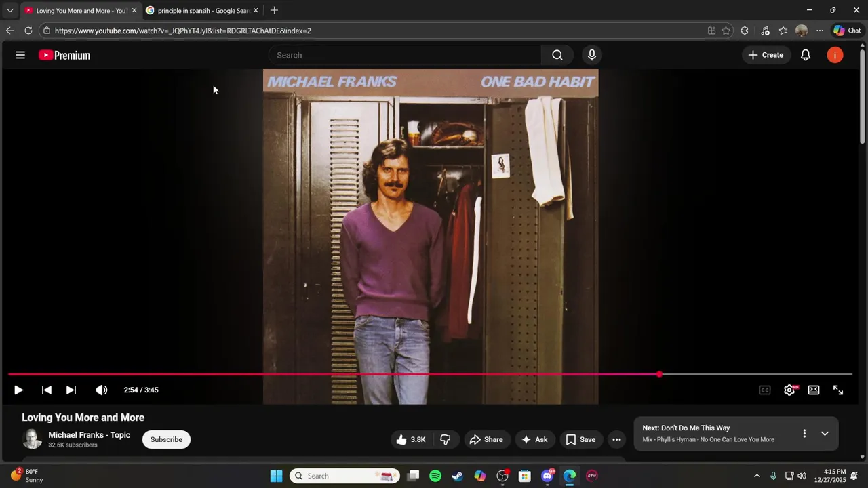Click the unplayed grey part of the timeline

tap(757, 374)
